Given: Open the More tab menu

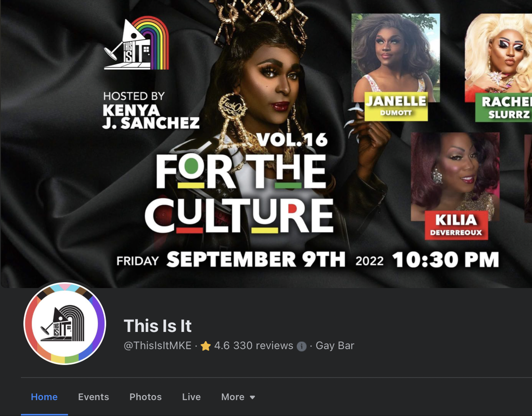Looking at the screenshot, I should click(238, 397).
